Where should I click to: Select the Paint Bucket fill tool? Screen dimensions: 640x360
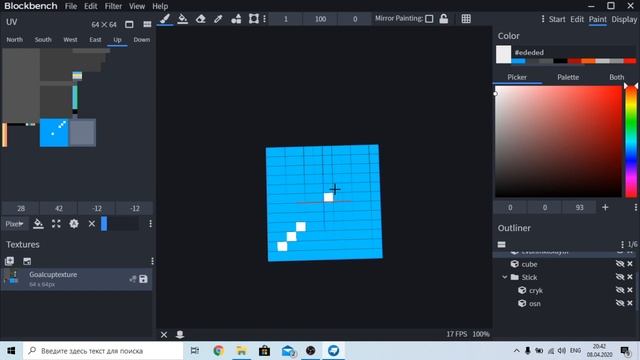click(183, 19)
